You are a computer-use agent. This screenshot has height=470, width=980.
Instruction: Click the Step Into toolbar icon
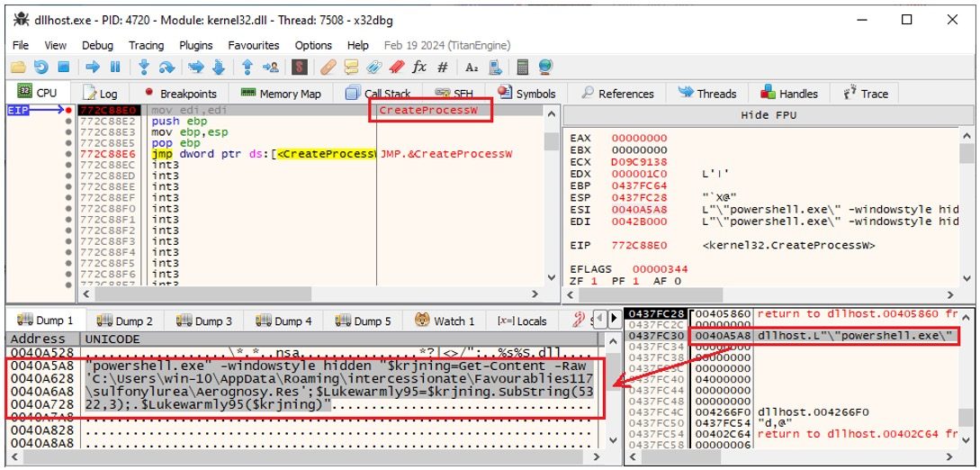144,68
